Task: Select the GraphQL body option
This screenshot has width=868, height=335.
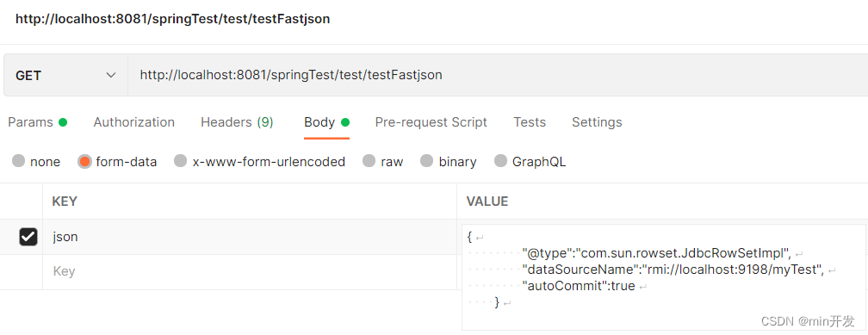Action: (501, 161)
